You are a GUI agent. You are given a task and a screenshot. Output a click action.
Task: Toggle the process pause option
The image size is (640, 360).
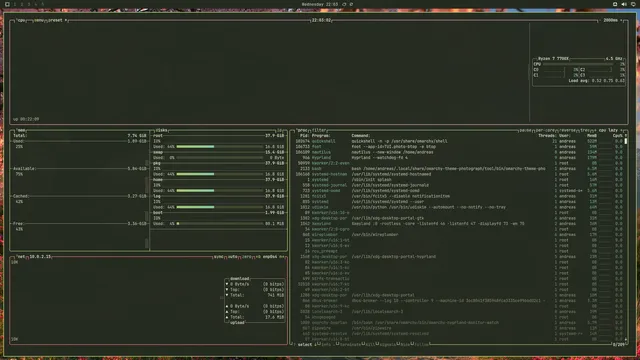(x=525, y=130)
